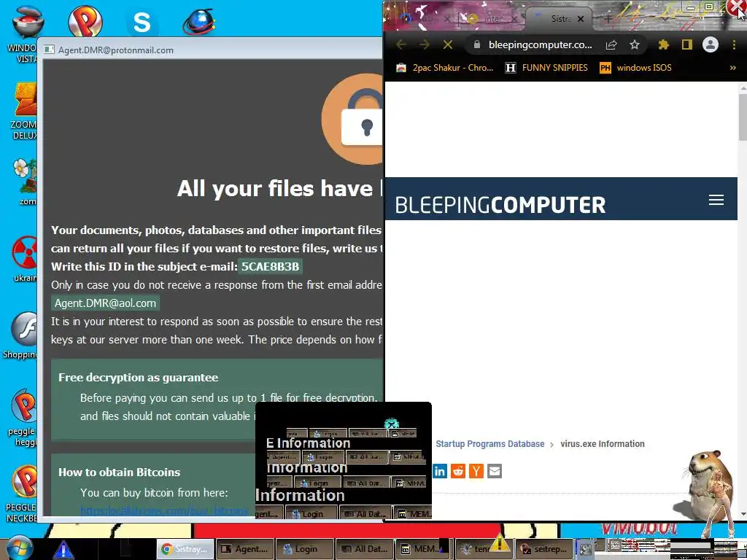The height and width of the screenshot is (560, 747).
Task: Close the Sistr Chrome tab
Action: point(580,19)
